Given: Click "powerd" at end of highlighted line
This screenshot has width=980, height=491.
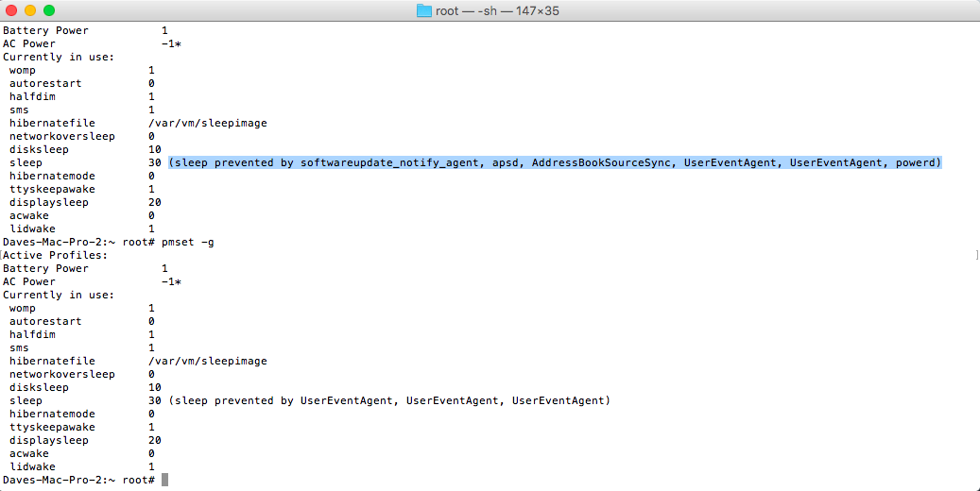Looking at the screenshot, I should tap(916, 162).
